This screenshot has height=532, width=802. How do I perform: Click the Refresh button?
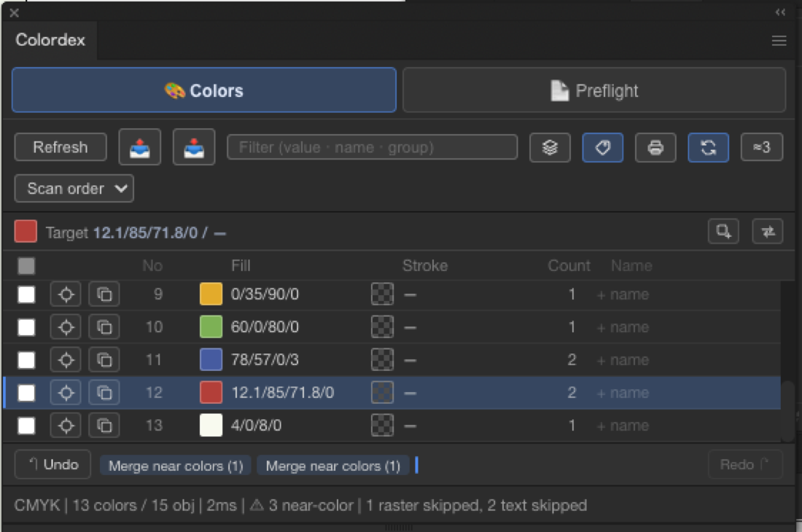click(x=61, y=147)
